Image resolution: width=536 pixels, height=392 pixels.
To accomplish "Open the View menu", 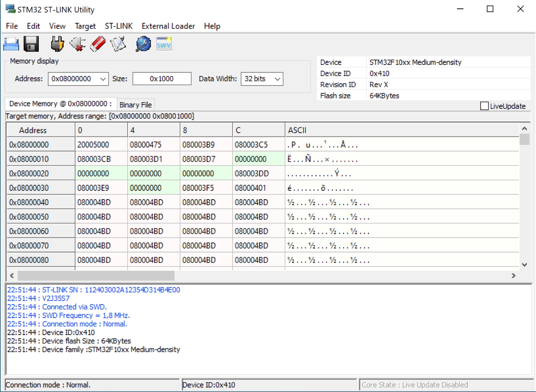I will (57, 26).
